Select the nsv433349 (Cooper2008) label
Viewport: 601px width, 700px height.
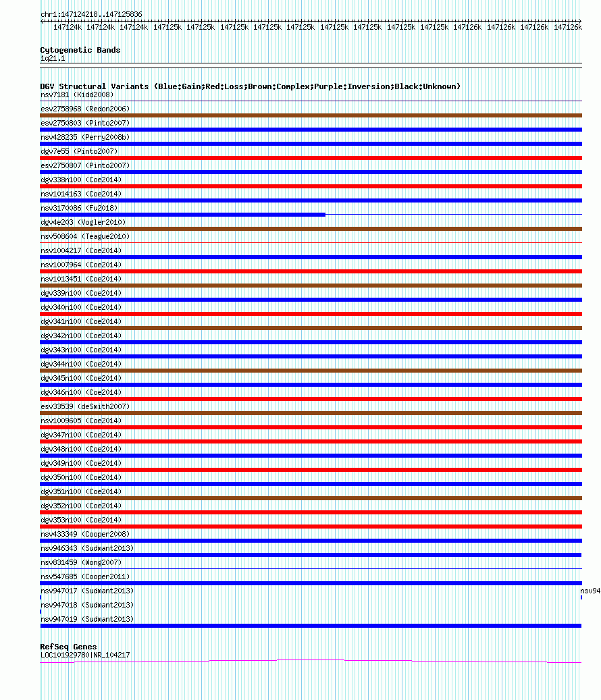tap(85, 534)
